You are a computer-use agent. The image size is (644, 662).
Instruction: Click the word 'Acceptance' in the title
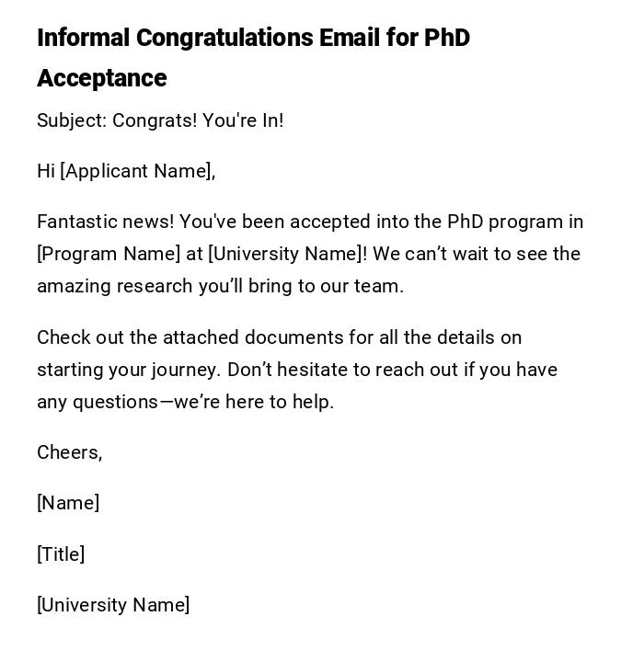102,78
